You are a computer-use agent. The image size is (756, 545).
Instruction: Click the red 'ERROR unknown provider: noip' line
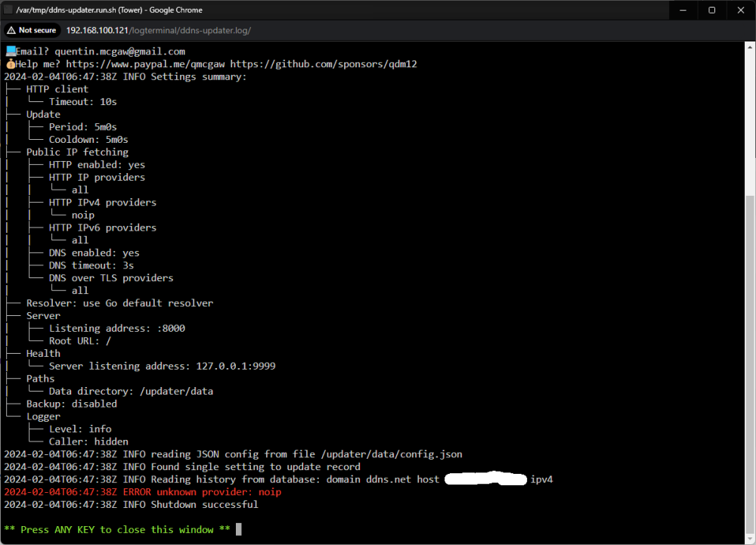[x=143, y=492]
